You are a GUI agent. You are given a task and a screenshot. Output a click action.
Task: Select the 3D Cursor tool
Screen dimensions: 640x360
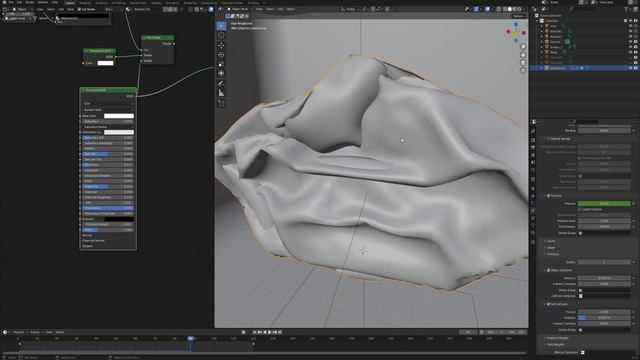(221, 36)
